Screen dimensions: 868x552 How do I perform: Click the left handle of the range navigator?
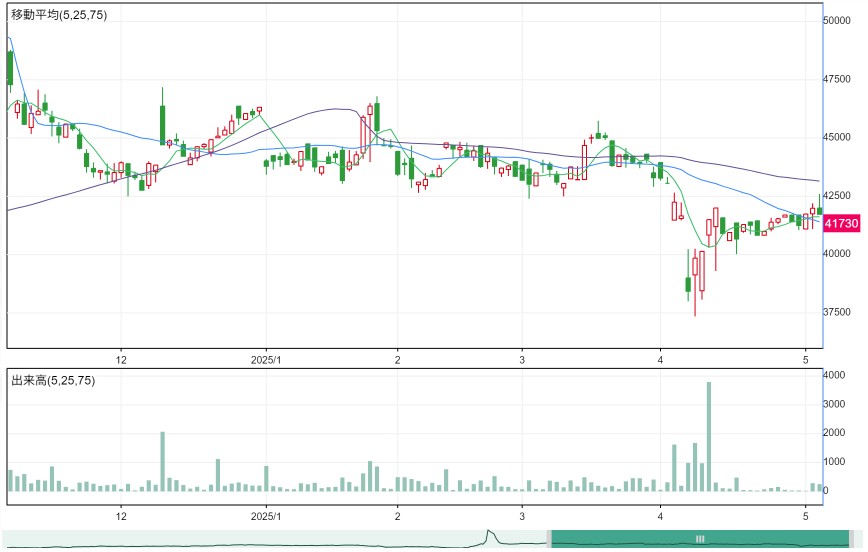pyautogui.click(x=549, y=539)
